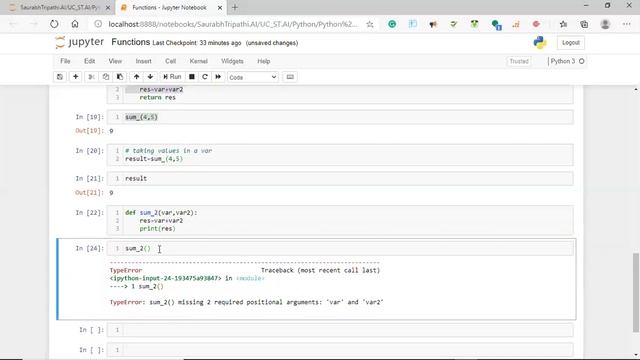Click the vertical page scrollbar thumb
Viewport: 640px width, 360px height.
point(636,292)
